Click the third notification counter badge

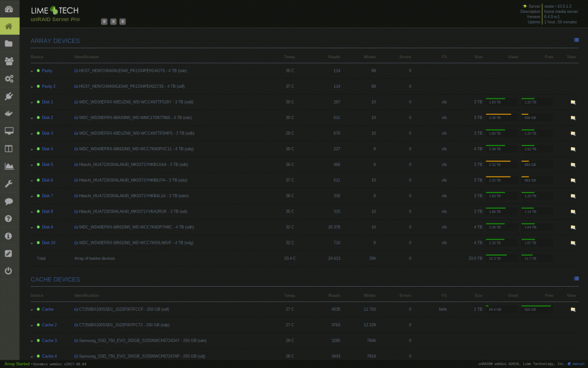click(x=122, y=22)
